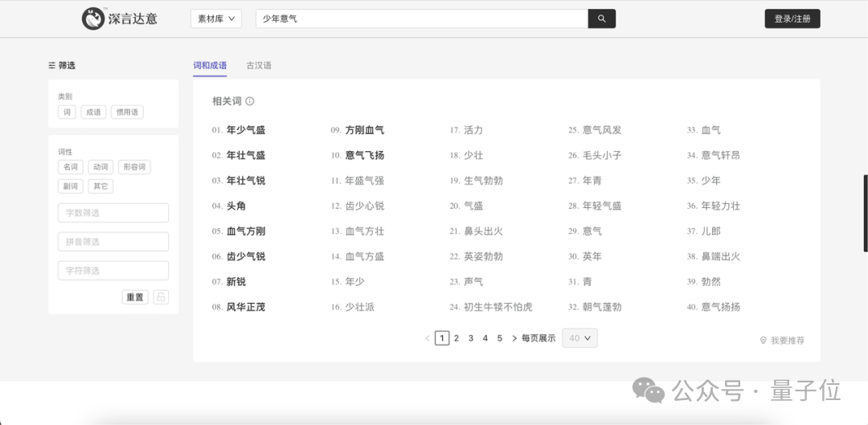Click the word 方刚血气
868x425 pixels.
pyautogui.click(x=365, y=130)
